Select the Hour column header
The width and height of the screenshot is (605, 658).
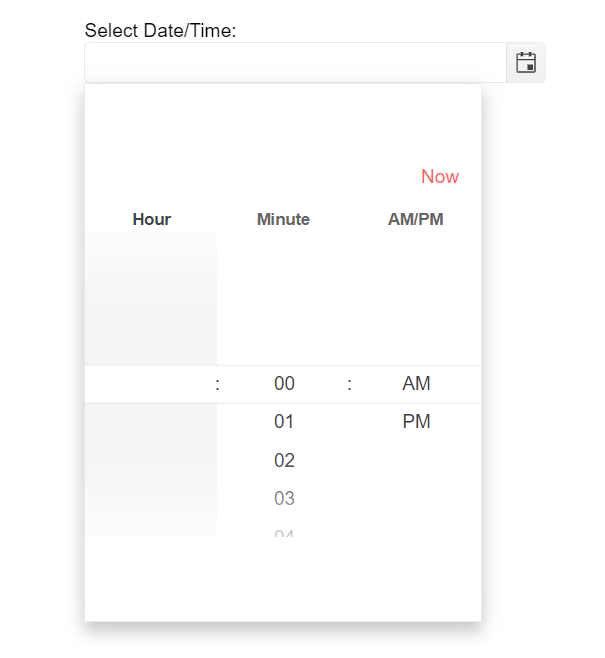click(x=151, y=219)
